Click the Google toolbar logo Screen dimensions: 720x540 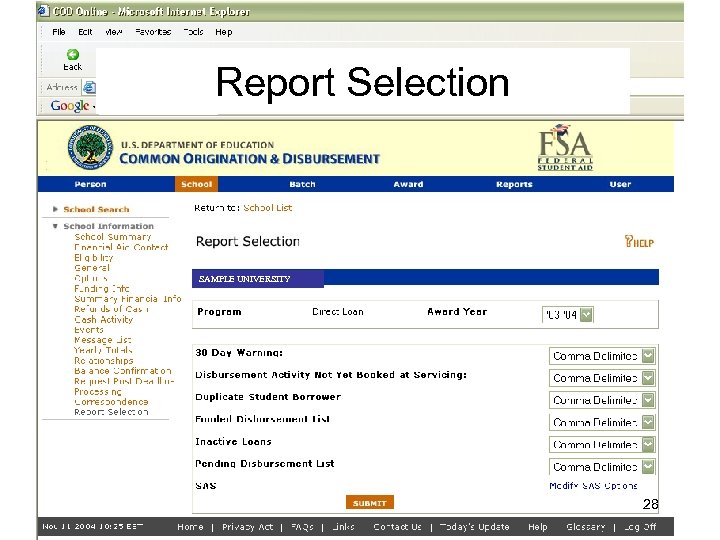70,106
